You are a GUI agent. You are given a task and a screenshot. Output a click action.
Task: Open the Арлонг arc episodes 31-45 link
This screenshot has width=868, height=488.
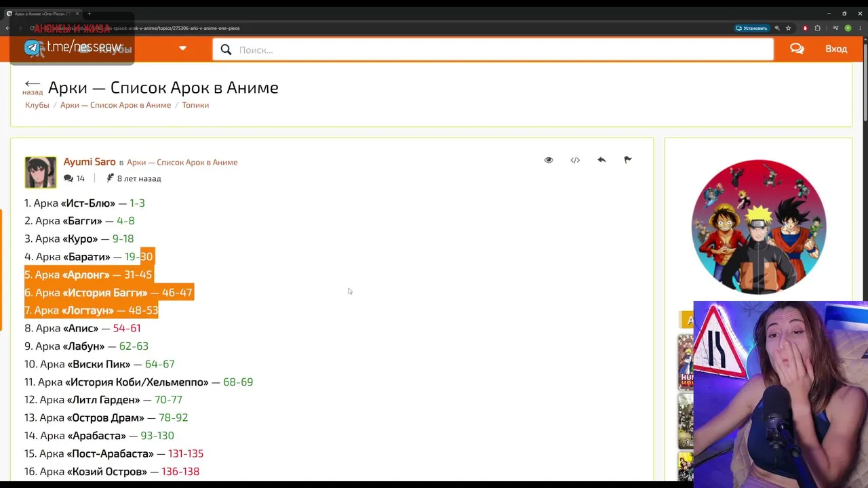click(138, 274)
